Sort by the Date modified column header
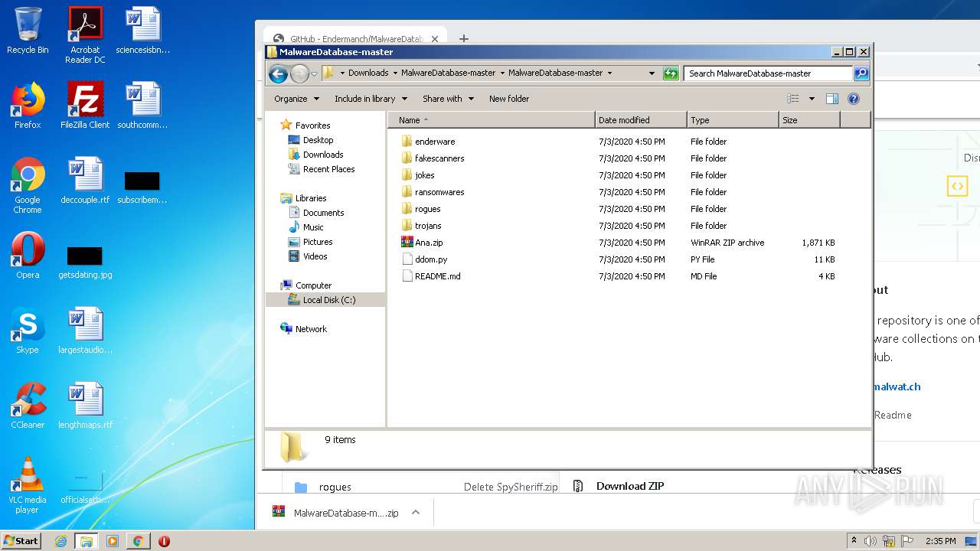Viewport: 980px width, 551px height. point(641,120)
